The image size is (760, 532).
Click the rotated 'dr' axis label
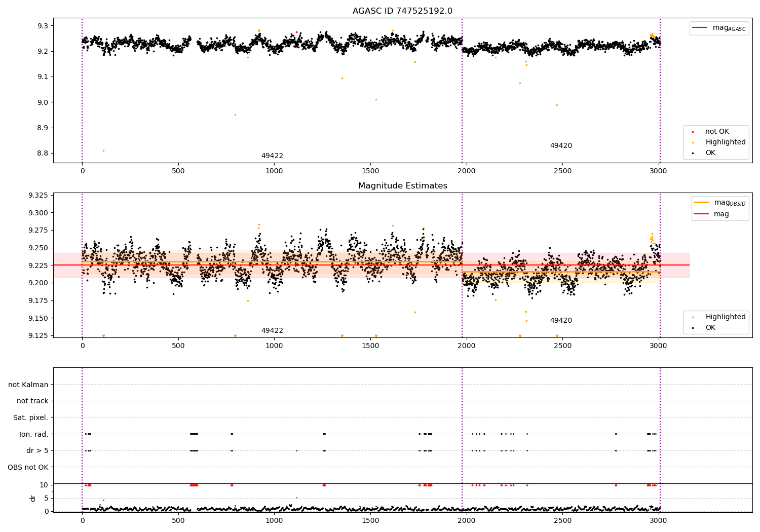(x=33, y=498)
